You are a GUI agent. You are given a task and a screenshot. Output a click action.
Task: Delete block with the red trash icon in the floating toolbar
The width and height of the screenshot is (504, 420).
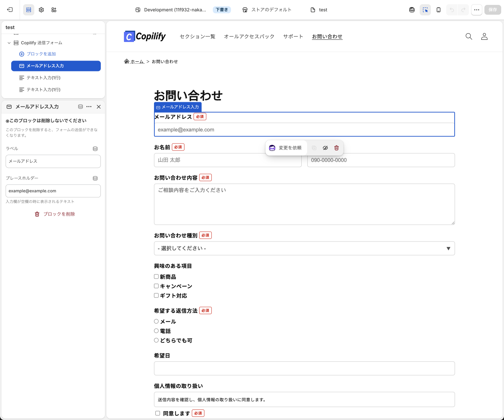click(336, 148)
